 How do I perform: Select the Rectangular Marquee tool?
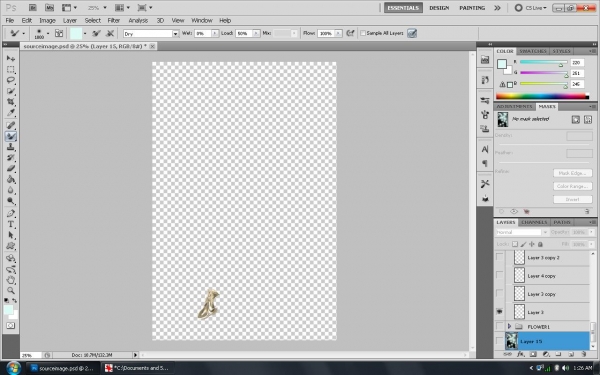11,69
